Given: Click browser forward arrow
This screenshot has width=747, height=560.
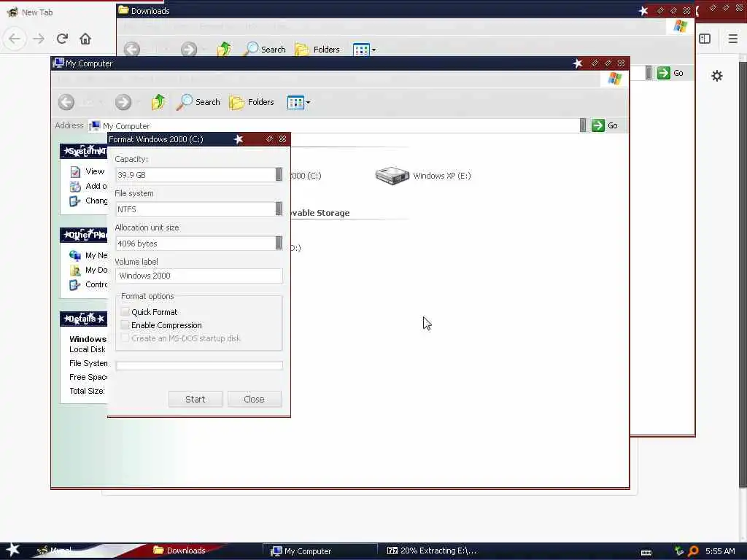Looking at the screenshot, I should 39,39.
